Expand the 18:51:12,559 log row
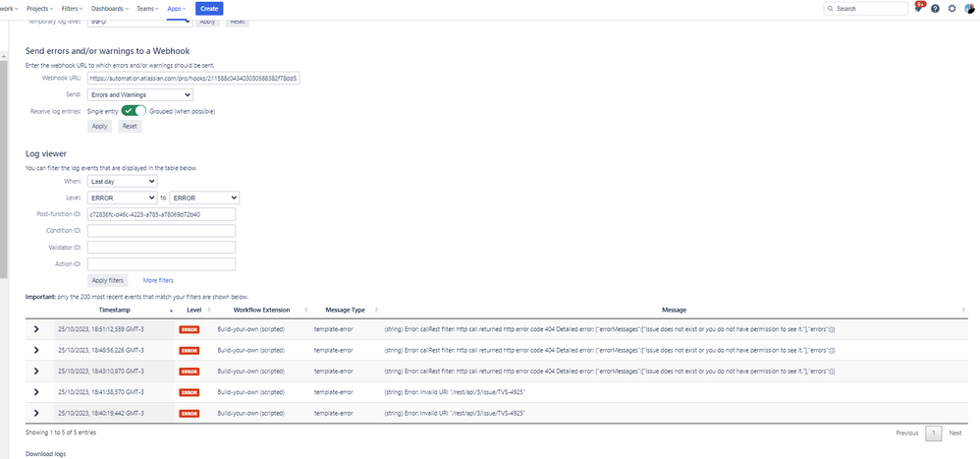The width and height of the screenshot is (980, 459). coord(36,329)
